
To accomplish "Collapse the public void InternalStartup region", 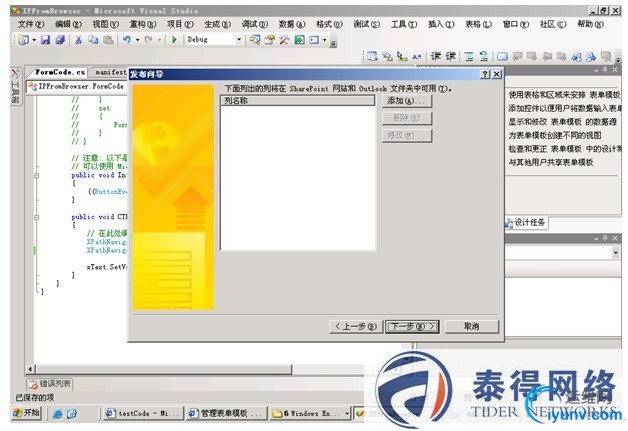I will click(36, 175).
